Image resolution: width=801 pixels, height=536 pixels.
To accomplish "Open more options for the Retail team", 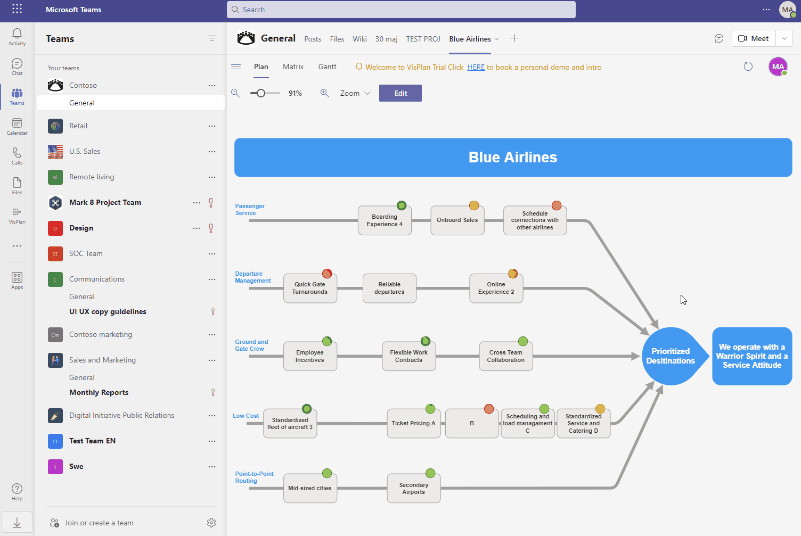I will pyautogui.click(x=212, y=126).
